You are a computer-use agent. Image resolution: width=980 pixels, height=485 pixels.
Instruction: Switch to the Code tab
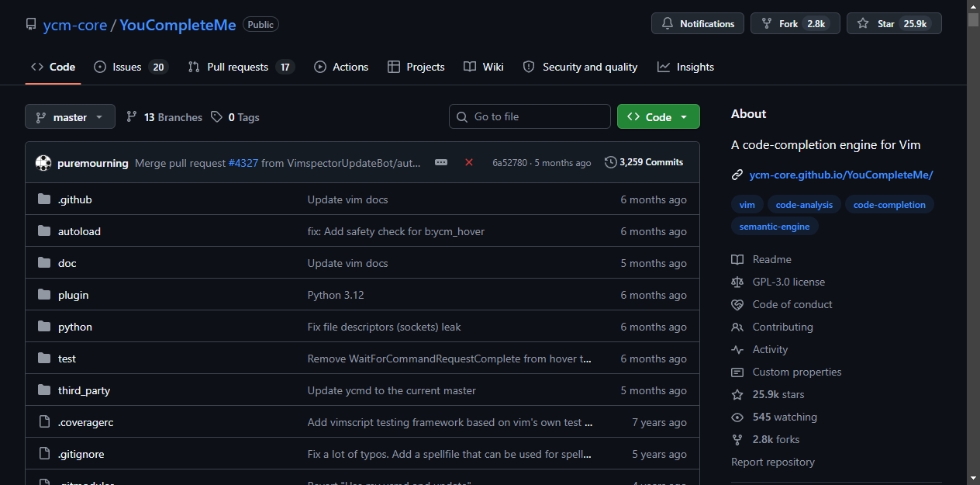click(53, 67)
